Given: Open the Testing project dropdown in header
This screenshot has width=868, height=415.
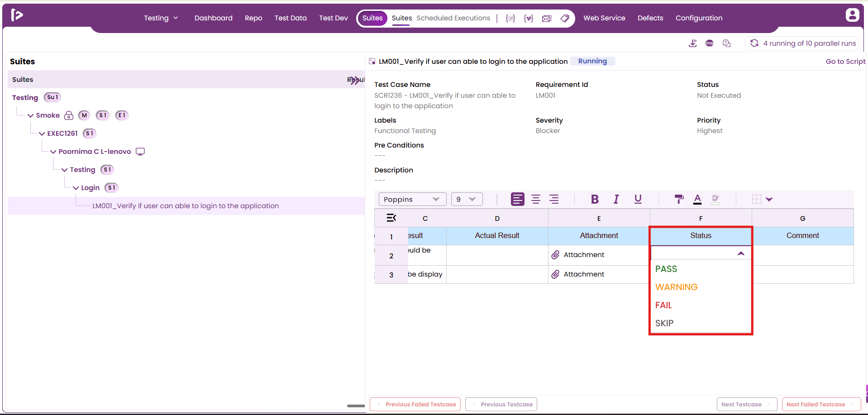Looking at the screenshot, I should pyautogui.click(x=161, y=18).
